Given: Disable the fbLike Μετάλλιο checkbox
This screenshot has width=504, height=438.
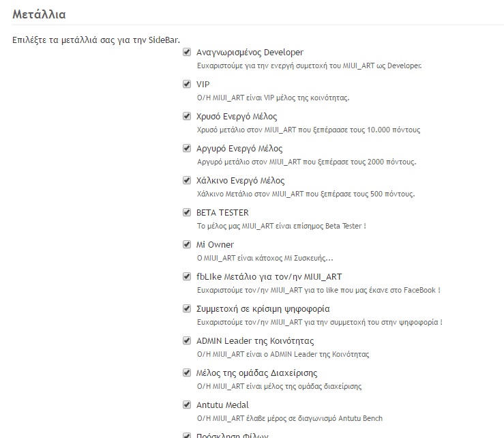Looking at the screenshot, I should [187, 276].
